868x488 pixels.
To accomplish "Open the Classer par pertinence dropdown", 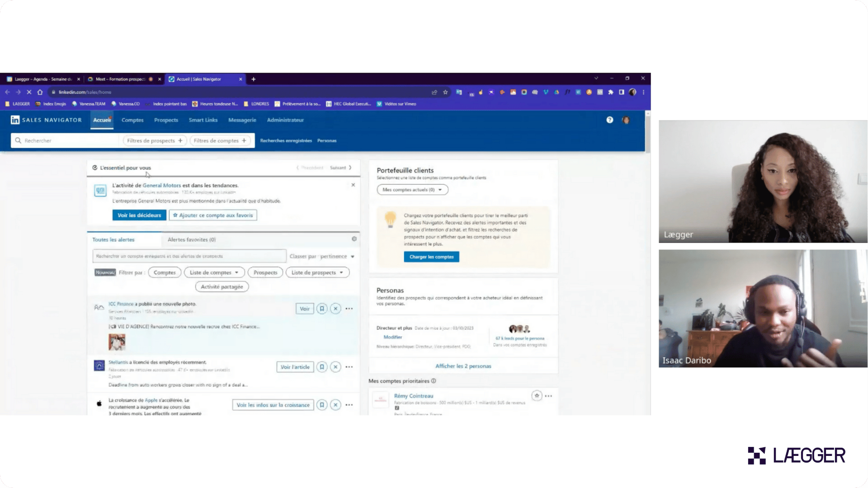I will coord(322,256).
